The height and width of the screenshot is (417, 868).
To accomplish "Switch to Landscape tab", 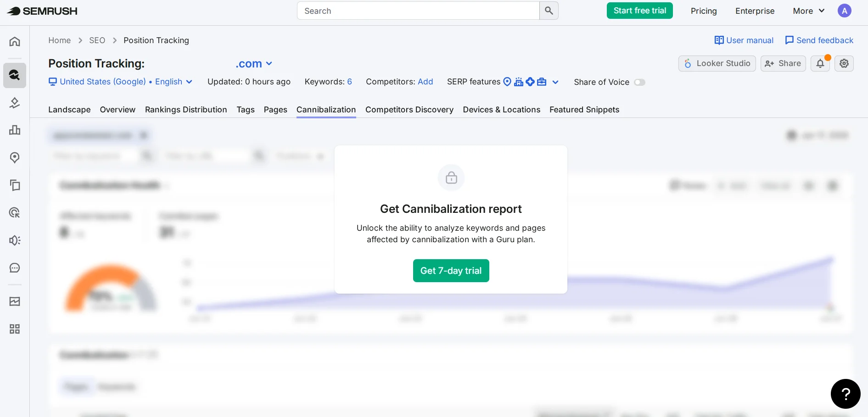I will [69, 110].
